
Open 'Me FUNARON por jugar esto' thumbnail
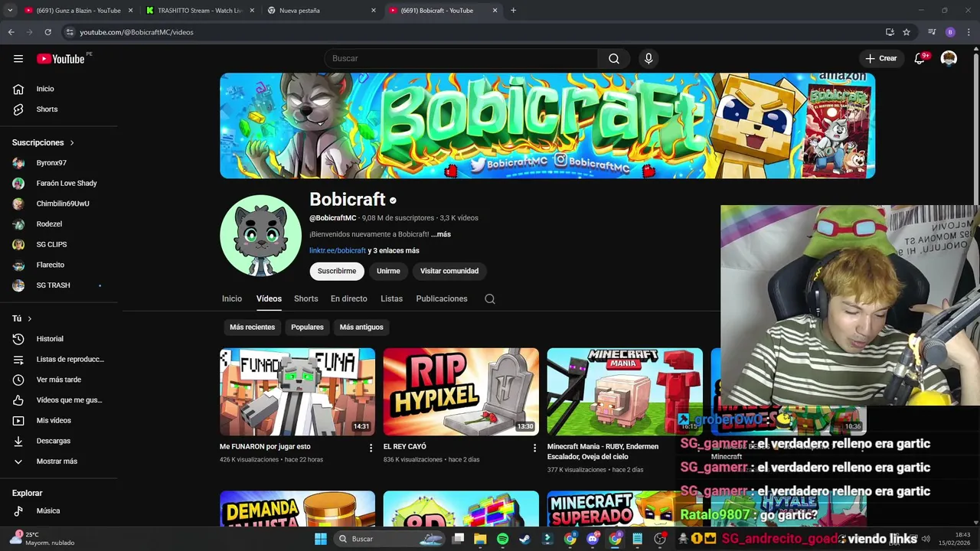coord(298,392)
